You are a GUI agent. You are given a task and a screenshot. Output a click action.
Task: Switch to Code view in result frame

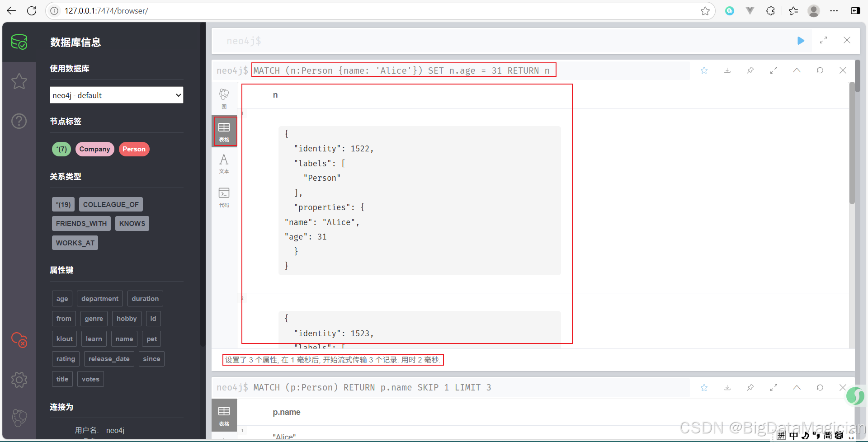coord(224,197)
